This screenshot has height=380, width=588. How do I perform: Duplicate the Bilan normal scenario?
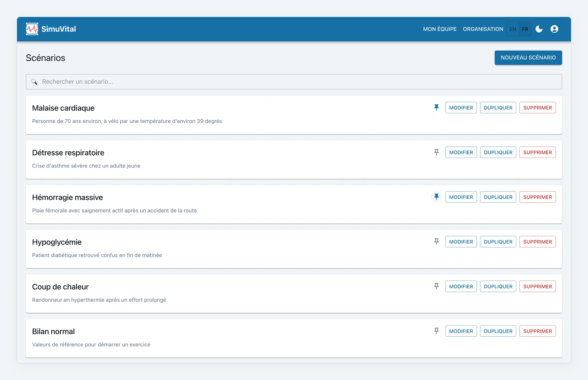coord(498,331)
